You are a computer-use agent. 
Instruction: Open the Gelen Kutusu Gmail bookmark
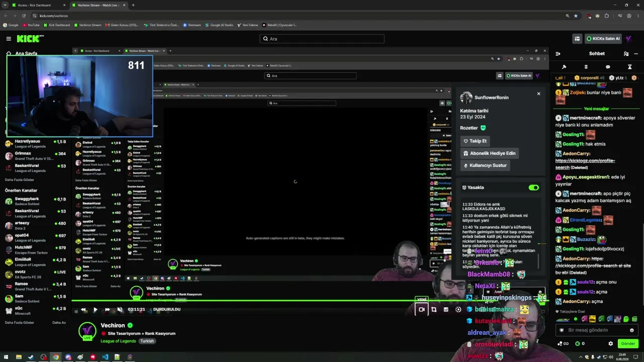tap(122, 25)
